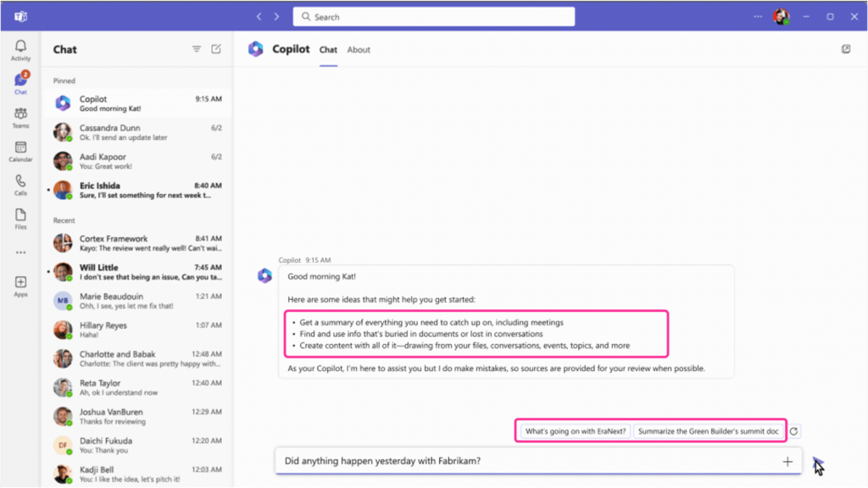Open the Calendar from the left rail
The image size is (868, 488).
tap(20, 151)
